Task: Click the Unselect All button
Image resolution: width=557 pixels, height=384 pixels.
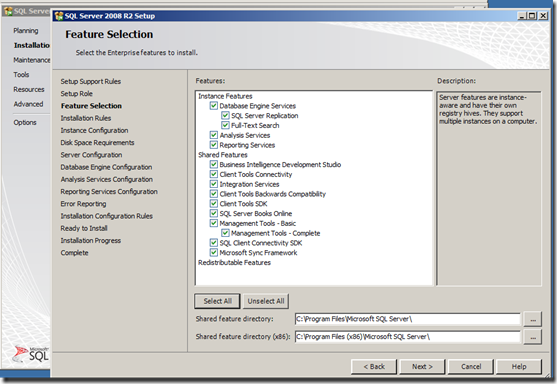Action: tap(266, 301)
